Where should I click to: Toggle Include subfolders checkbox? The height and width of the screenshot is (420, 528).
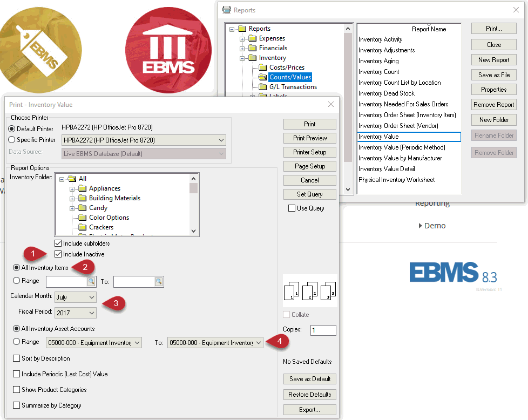[x=58, y=243]
